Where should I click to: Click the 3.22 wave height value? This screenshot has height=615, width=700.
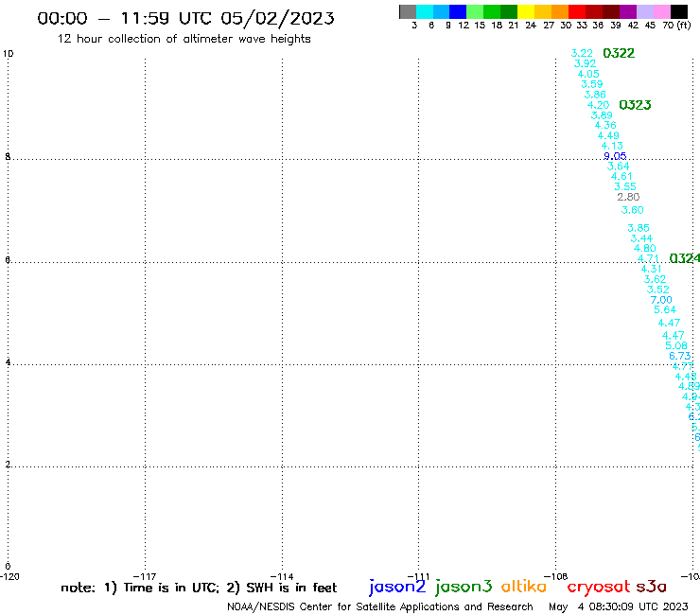tap(582, 53)
